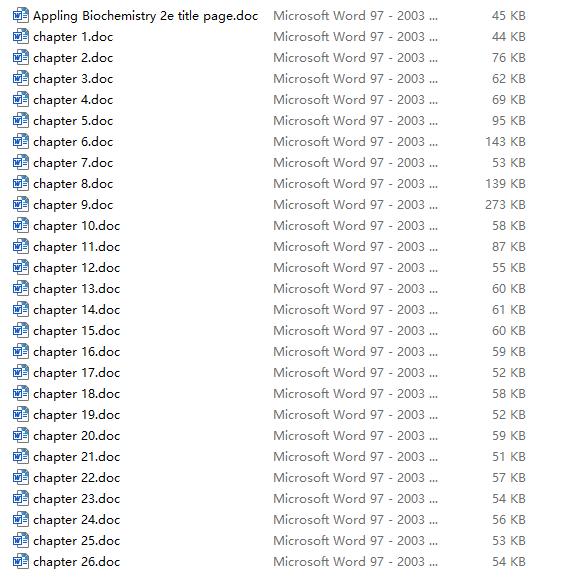Click the Word icon beside chapter 1.doc
This screenshot has width=584, height=588.
pyautogui.click(x=21, y=36)
